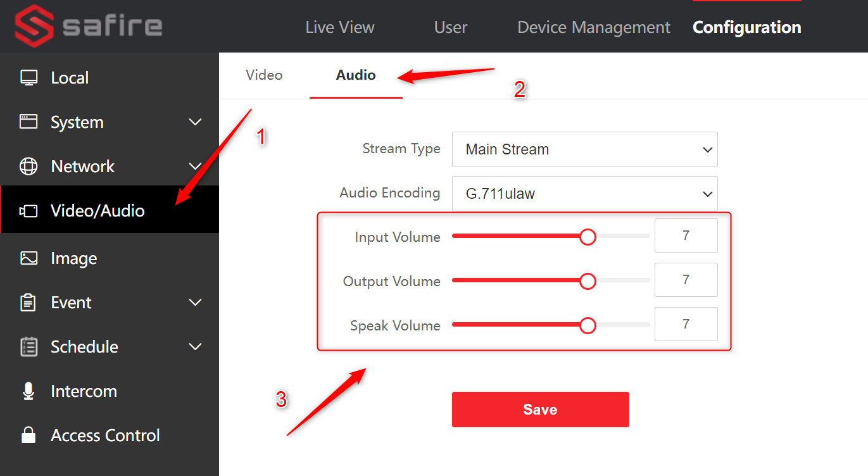Click the Safire logo icon
868x476 pixels.
point(35,26)
